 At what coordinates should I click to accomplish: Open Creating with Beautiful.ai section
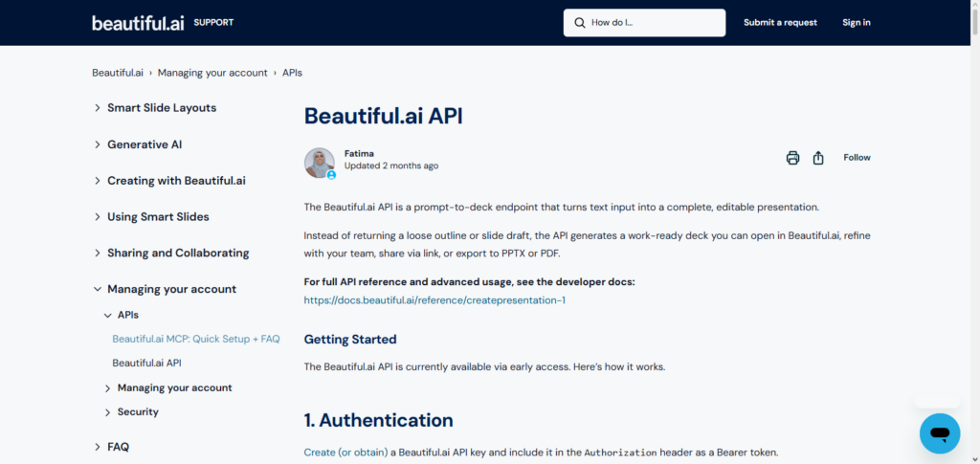pos(176,181)
